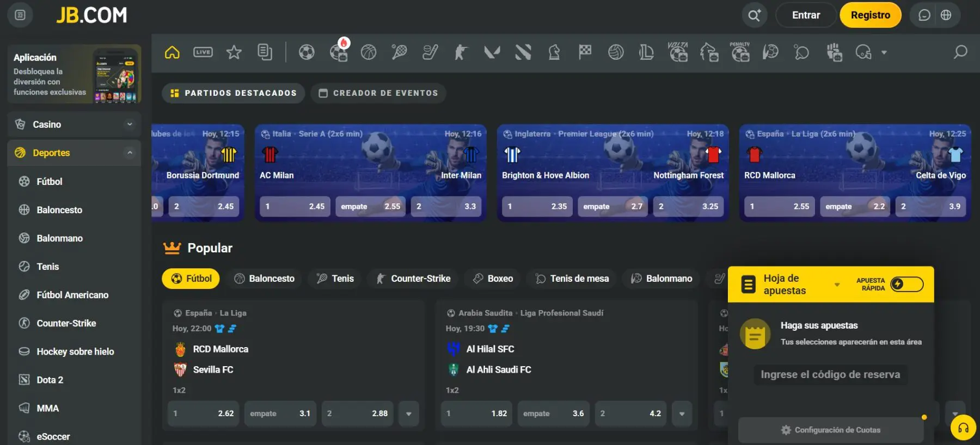
Task: Select the ice hockey stick icon
Action: (430, 52)
